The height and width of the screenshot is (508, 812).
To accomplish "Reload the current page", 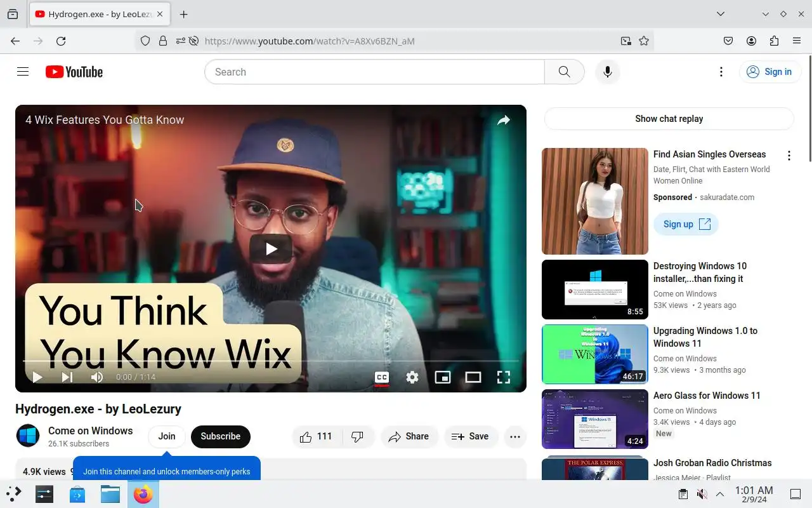I will (61, 41).
